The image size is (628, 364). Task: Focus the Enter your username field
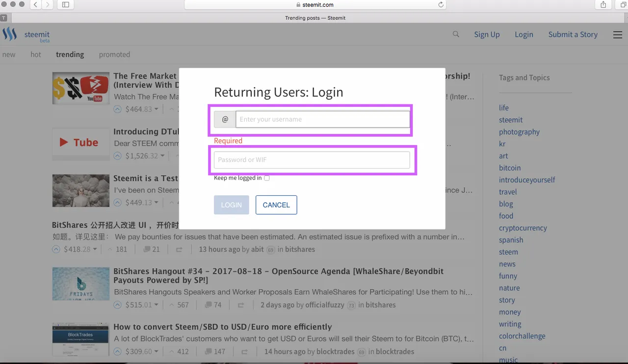click(x=322, y=119)
